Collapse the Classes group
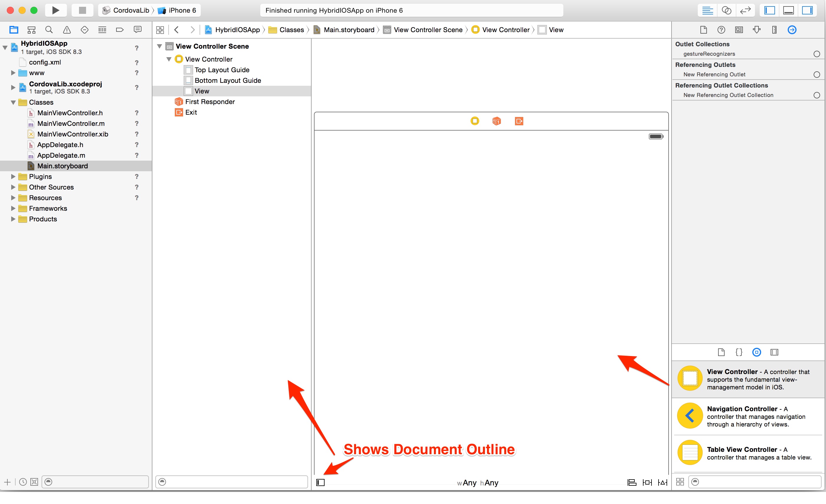The height and width of the screenshot is (504, 826). click(13, 102)
